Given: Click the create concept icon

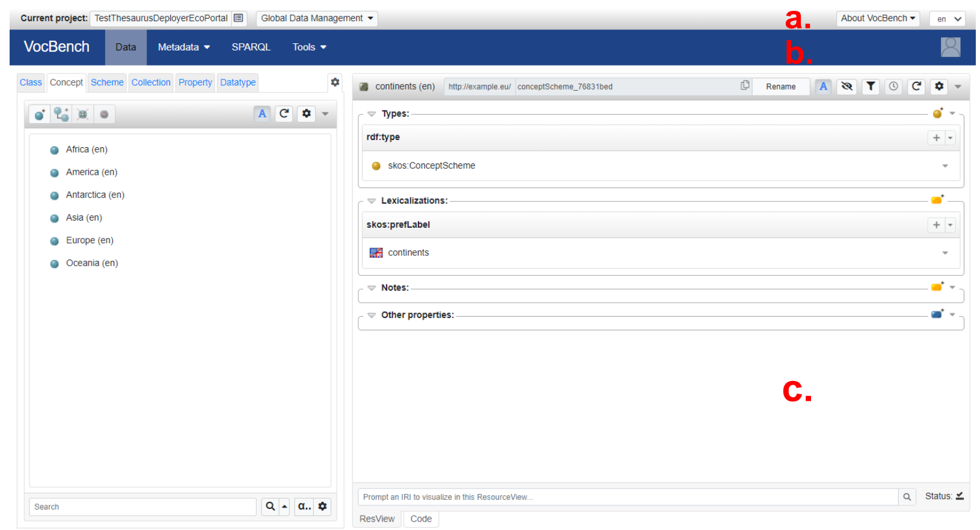Looking at the screenshot, I should pos(39,114).
